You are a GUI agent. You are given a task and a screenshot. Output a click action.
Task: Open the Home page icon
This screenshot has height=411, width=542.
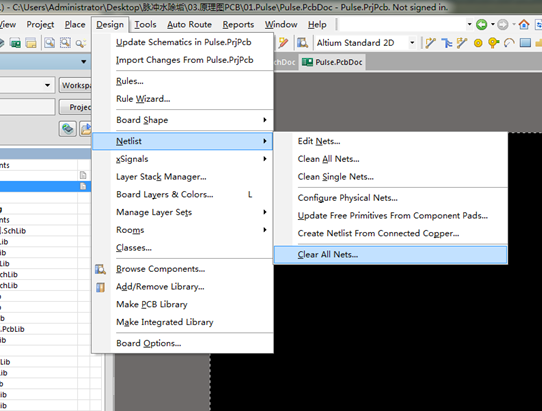[x=524, y=25]
